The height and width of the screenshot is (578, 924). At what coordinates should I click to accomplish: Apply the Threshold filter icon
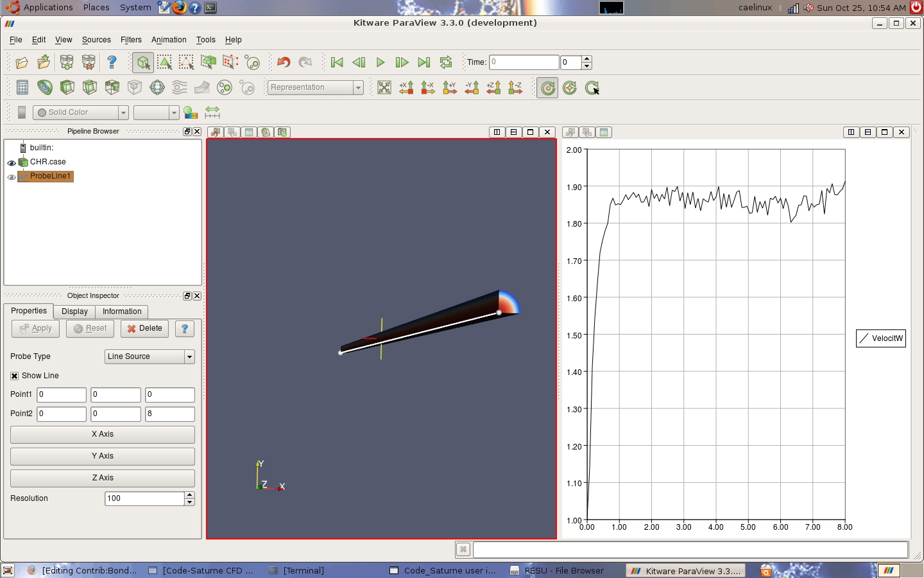tap(112, 87)
